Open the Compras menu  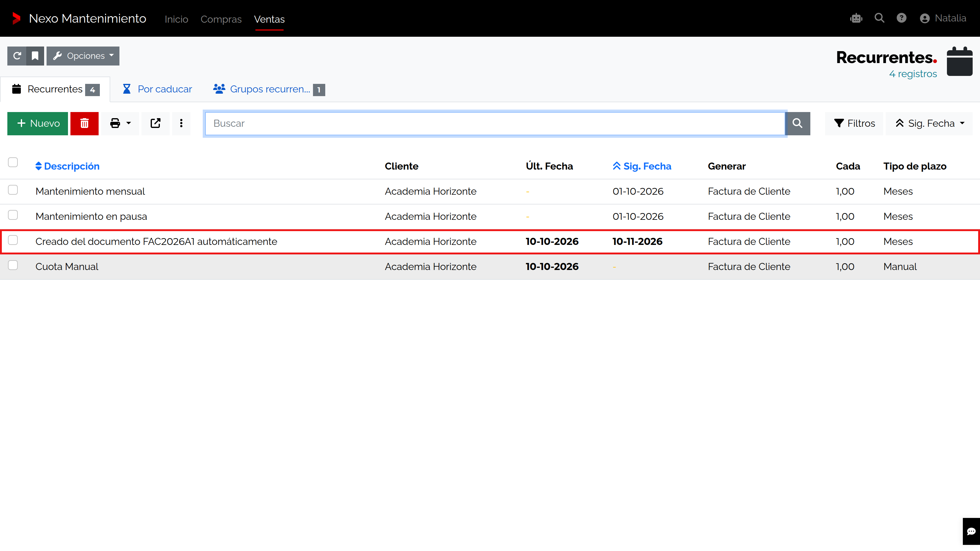tap(221, 19)
